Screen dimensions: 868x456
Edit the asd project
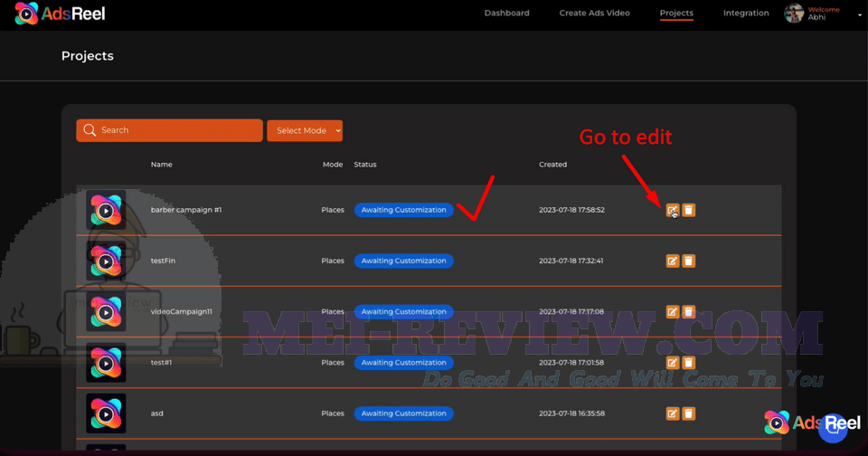click(672, 413)
